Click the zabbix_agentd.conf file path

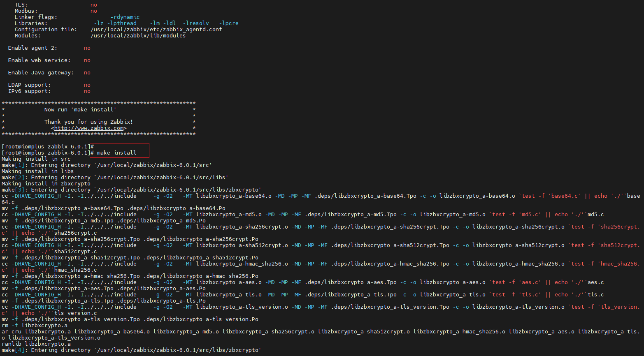point(156,30)
